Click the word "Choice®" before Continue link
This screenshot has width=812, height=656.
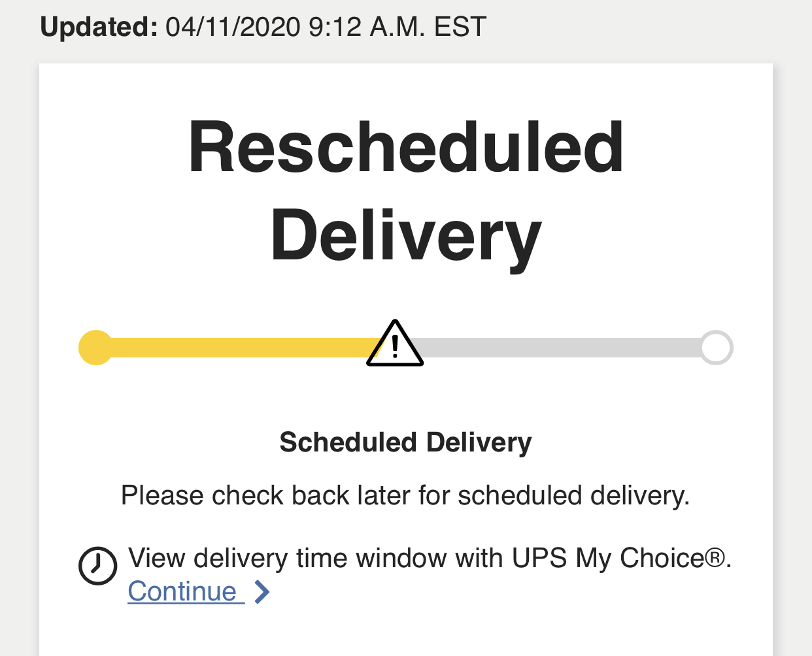tap(675, 559)
